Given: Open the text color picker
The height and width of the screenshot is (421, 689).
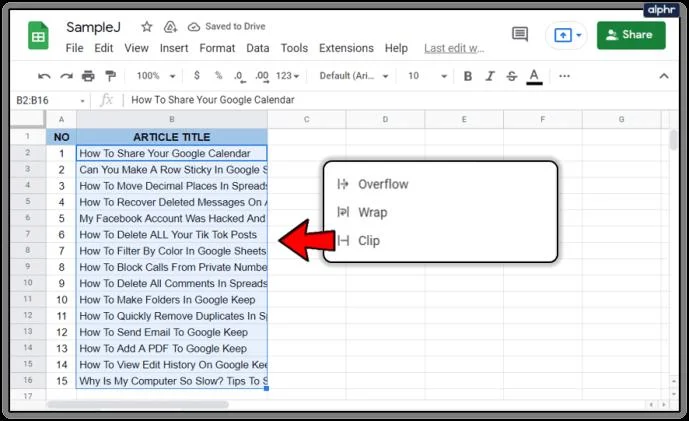Looking at the screenshot, I should pos(534,76).
